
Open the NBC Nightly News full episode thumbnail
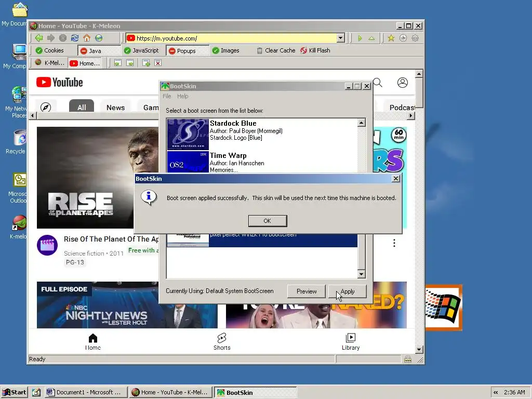pos(127,304)
